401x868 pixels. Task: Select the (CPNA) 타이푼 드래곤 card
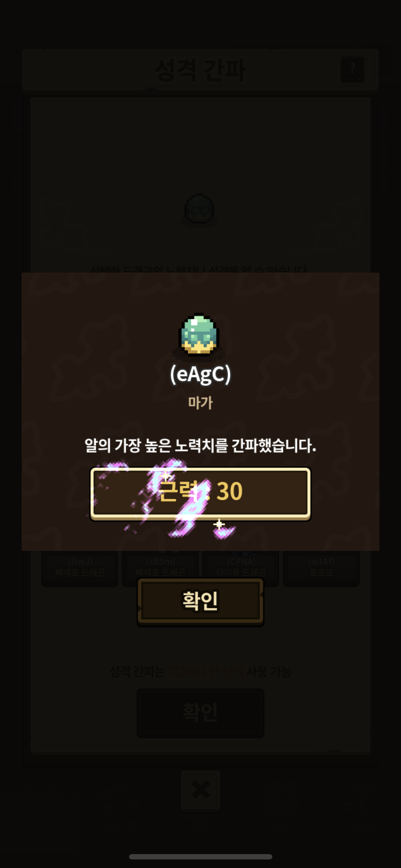coord(241,567)
